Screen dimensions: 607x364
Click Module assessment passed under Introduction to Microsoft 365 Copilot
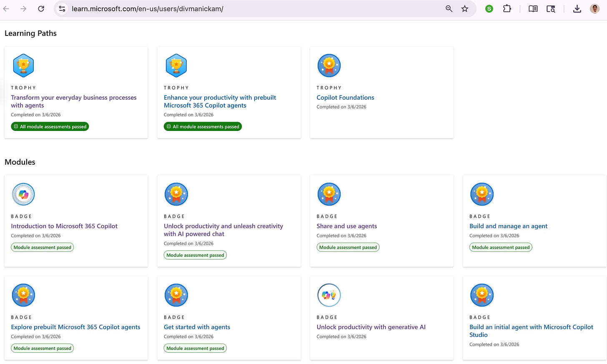click(43, 247)
